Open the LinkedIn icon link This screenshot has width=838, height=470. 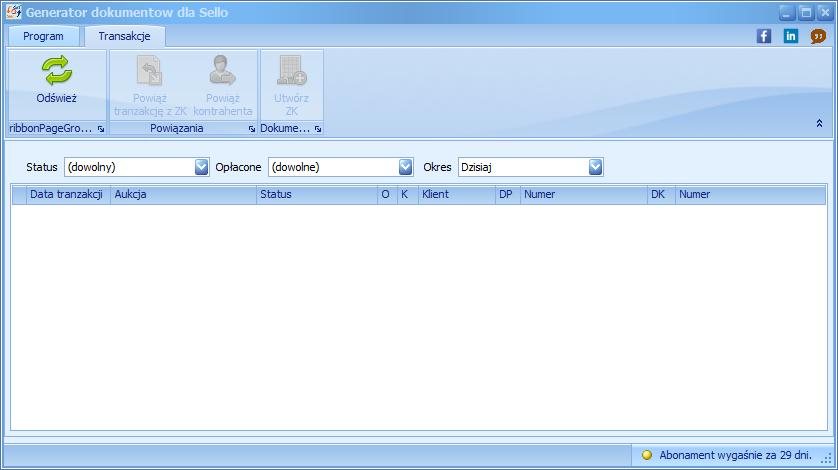tap(790, 36)
